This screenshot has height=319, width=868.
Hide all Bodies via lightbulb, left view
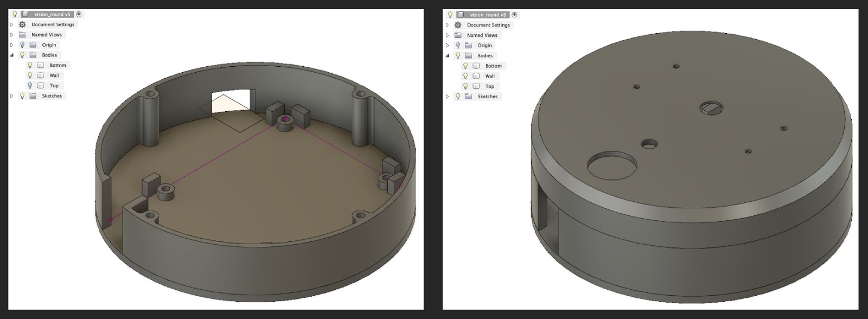pyautogui.click(x=22, y=55)
